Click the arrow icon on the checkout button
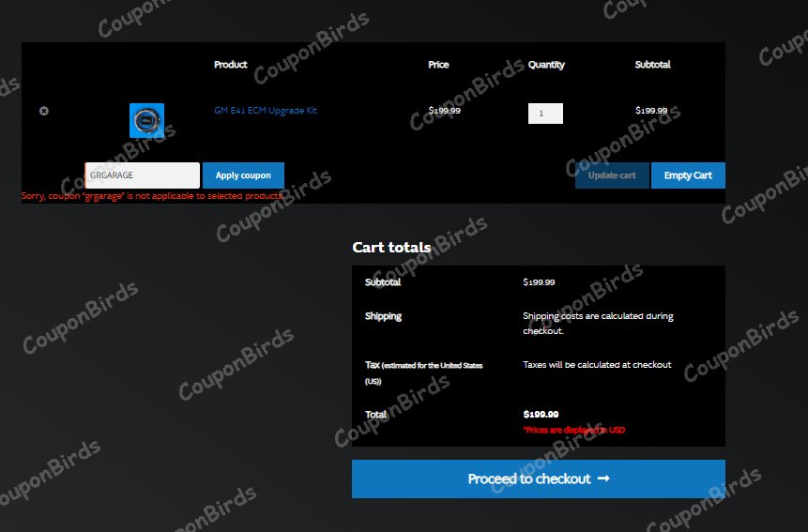The width and height of the screenshot is (808, 532). click(x=603, y=479)
